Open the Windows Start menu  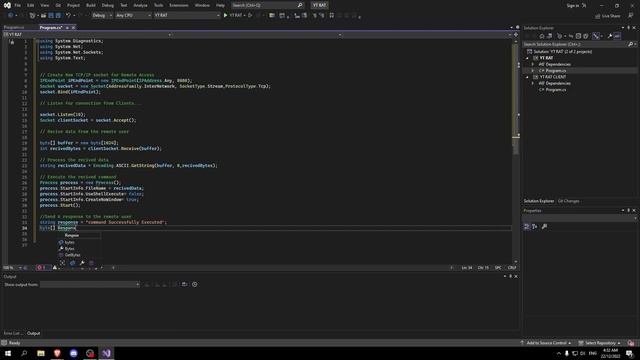(x=8, y=353)
